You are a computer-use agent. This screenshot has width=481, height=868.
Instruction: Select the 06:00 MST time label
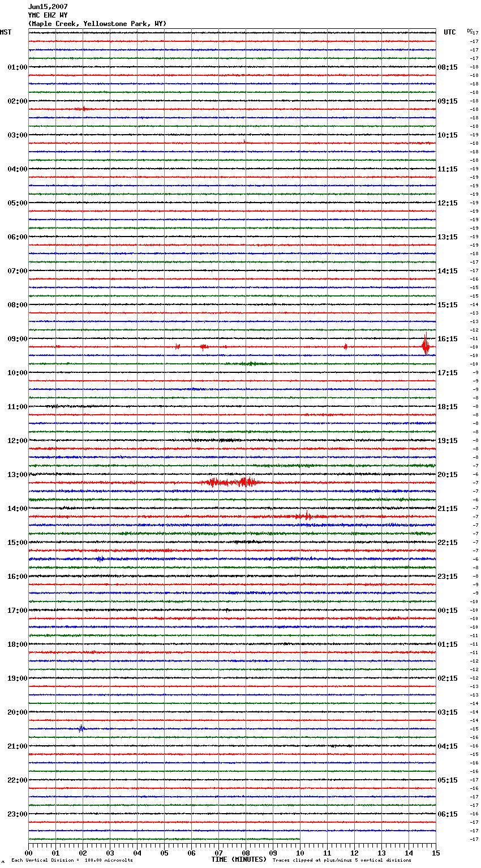[18, 237]
